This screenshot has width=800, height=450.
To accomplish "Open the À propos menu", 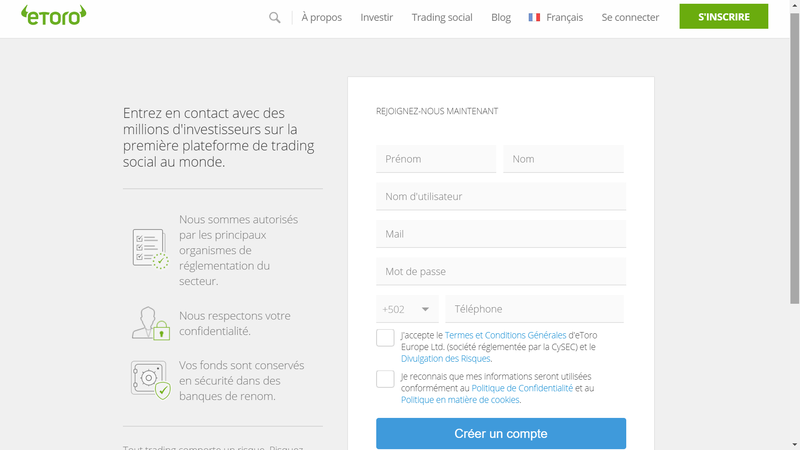I will 321,17.
